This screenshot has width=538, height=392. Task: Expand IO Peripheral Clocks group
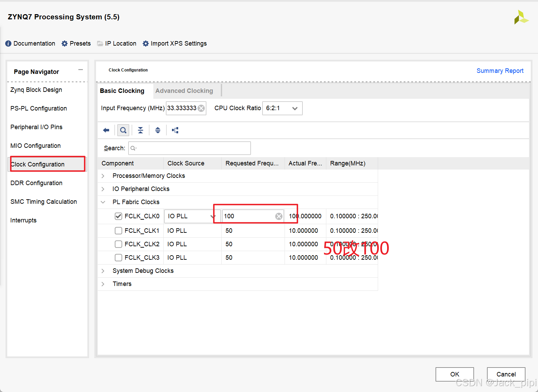[103, 189]
